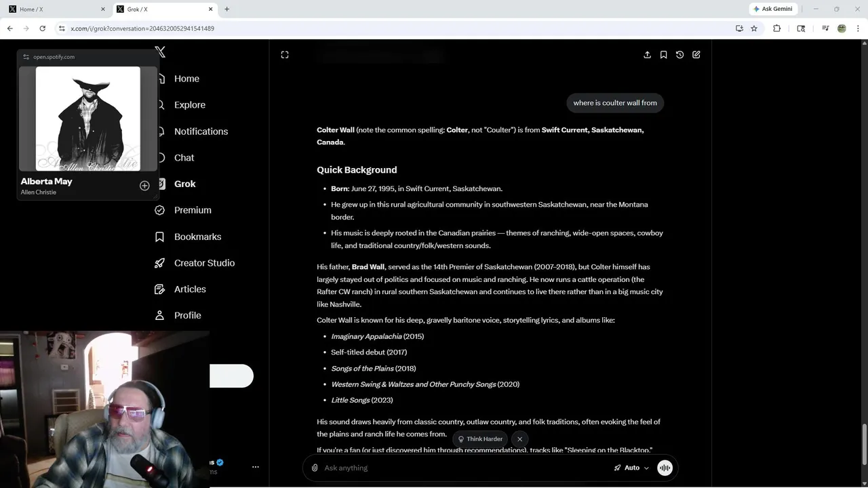868x488 pixels.
Task: Click the site information icon in address bar
Action: [x=62, y=28]
